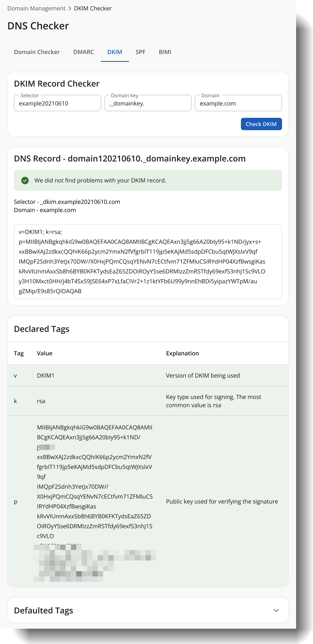Image resolution: width=313 pixels, height=644 pixels.
Task: Open the Domain Management breadcrumb link
Action: tap(36, 8)
